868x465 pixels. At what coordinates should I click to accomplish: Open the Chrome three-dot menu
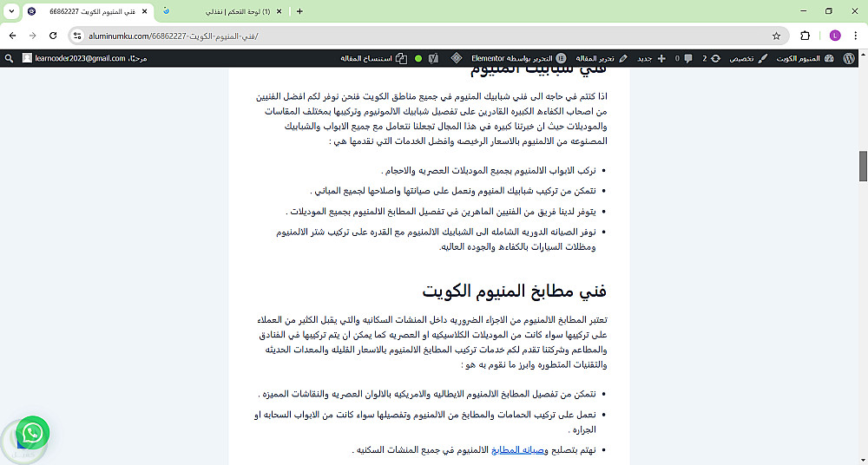(x=856, y=36)
